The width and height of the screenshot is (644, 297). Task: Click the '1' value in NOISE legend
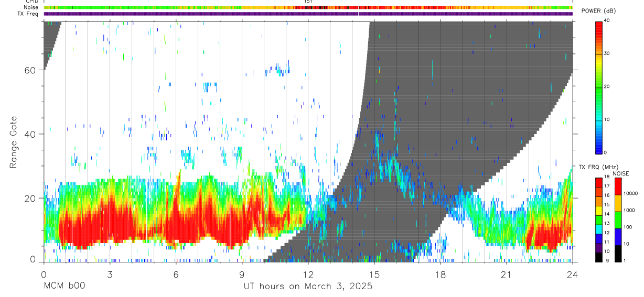pyautogui.click(x=625, y=260)
